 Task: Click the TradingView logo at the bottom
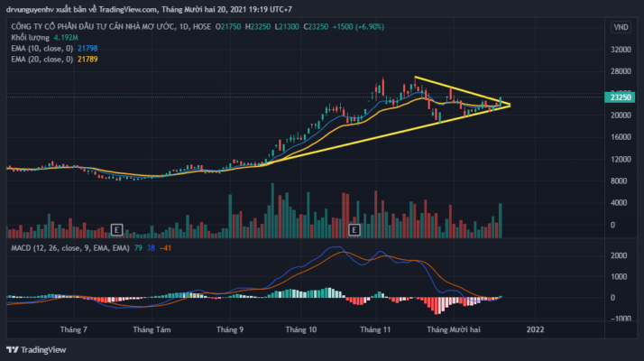(x=36, y=349)
